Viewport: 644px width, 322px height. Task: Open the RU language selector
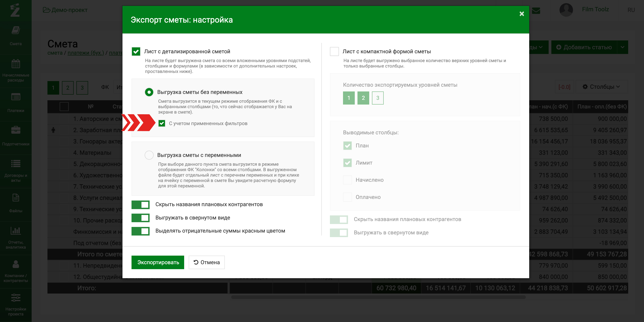pyautogui.click(x=631, y=10)
